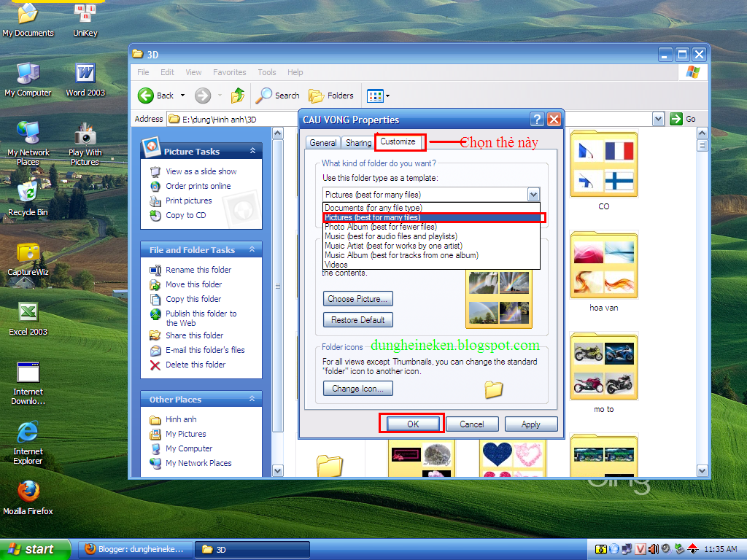747x560 pixels.
Task: Launch Internet Explorer from desktop
Action: [28, 443]
